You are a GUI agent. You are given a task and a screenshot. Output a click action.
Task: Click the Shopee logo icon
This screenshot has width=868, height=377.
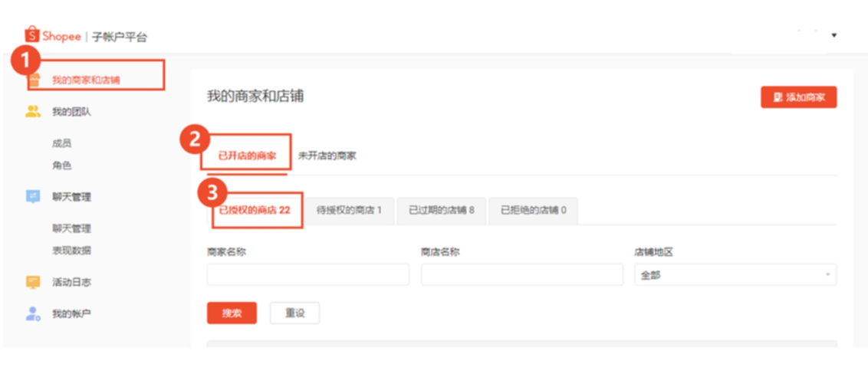click(31, 35)
